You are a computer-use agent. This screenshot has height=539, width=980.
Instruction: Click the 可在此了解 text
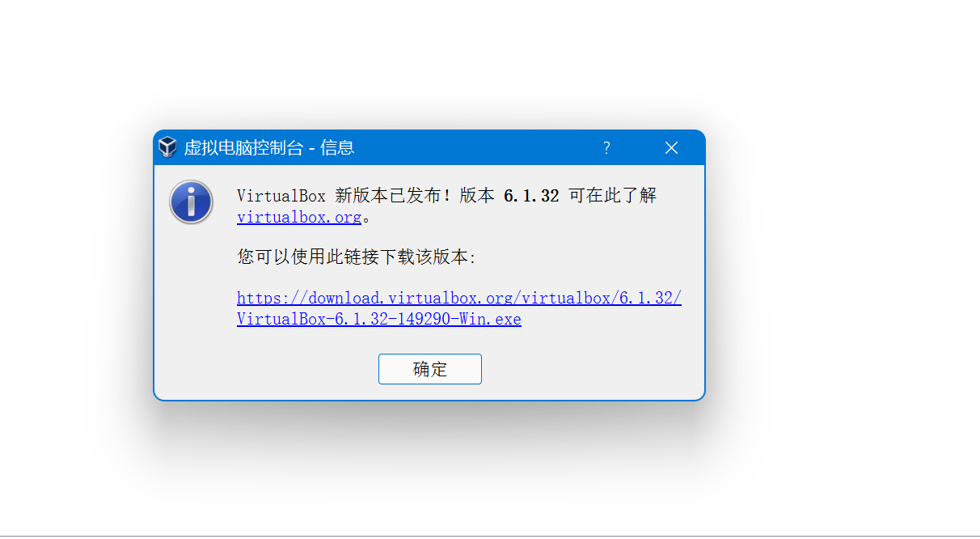point(613,196)
